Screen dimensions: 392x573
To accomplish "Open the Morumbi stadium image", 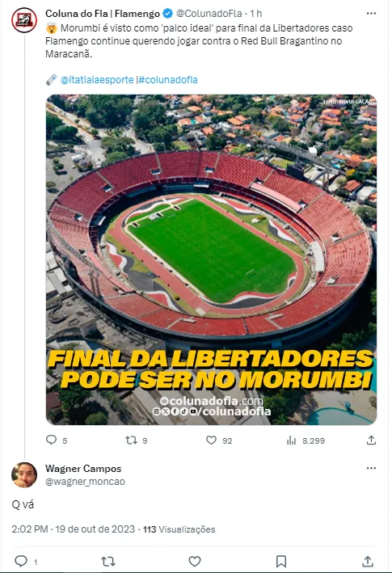I will (x=211, y=259).
